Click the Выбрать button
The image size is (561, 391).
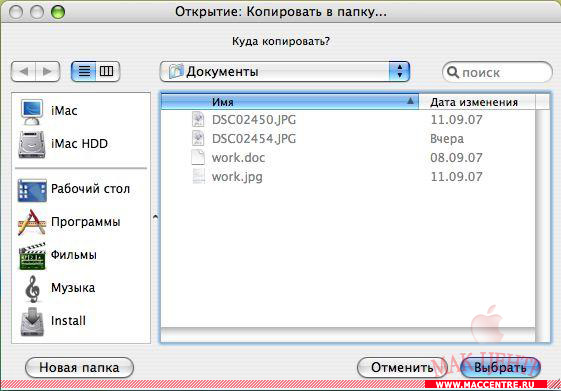500,367
